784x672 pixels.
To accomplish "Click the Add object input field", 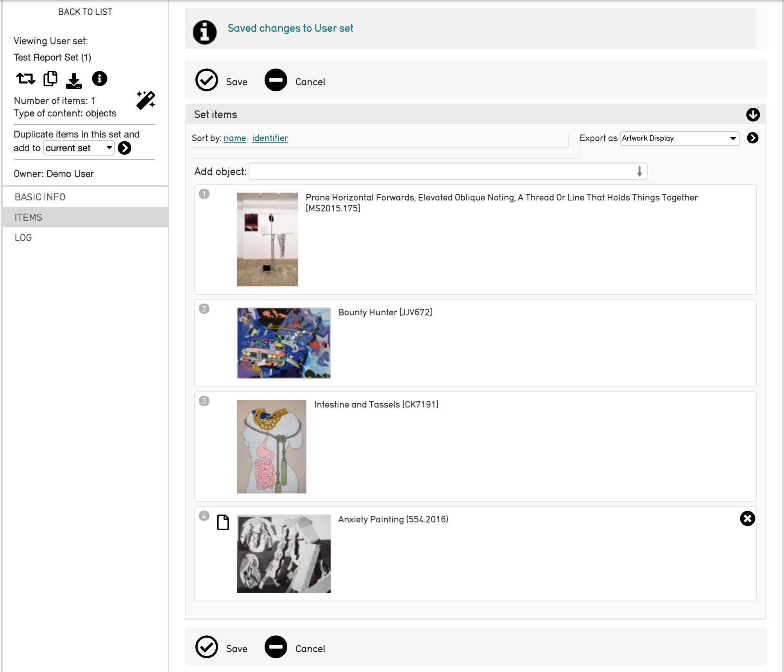I will click(442, 172).
